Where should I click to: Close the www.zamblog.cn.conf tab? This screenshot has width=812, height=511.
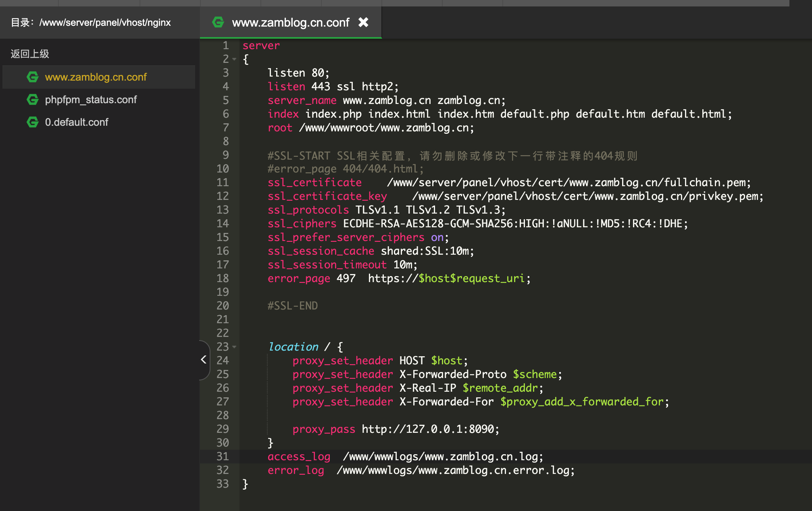(363, 22)
